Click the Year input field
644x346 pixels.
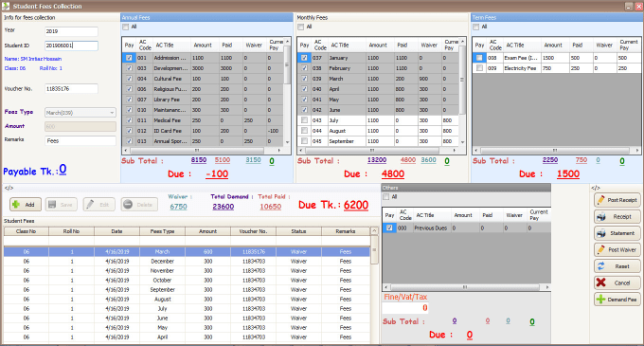pos(71,31)
